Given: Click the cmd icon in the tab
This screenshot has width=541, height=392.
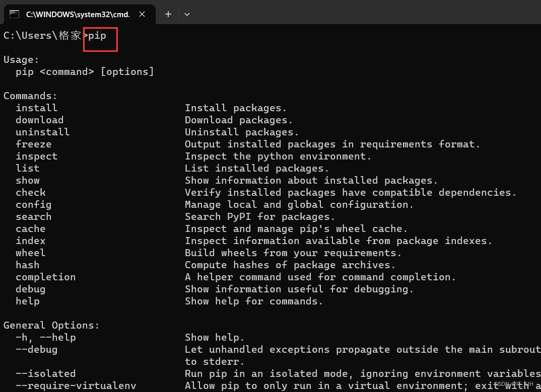Looking at the screenshot, I should coord(14,14).
